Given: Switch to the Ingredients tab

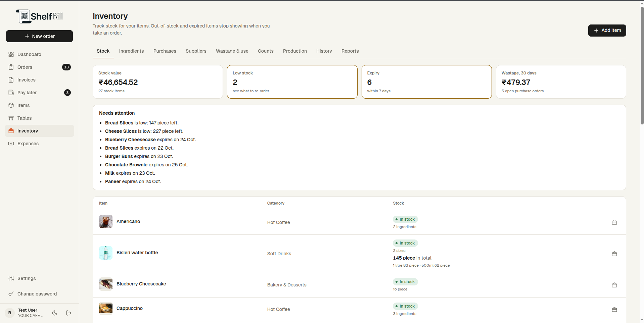Looking at the screenshot, I should point(131,51).
